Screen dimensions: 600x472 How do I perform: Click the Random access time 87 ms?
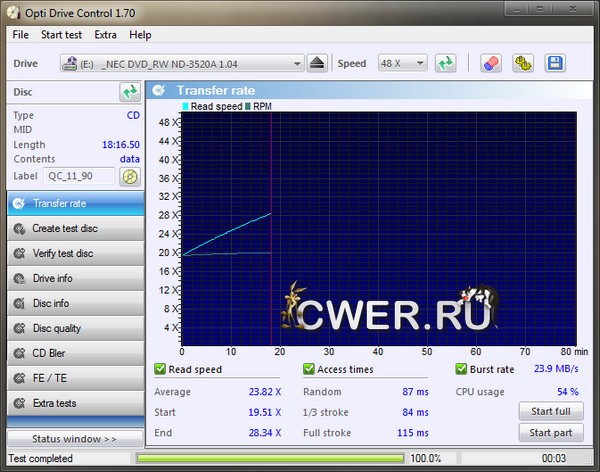click(415, 392)
